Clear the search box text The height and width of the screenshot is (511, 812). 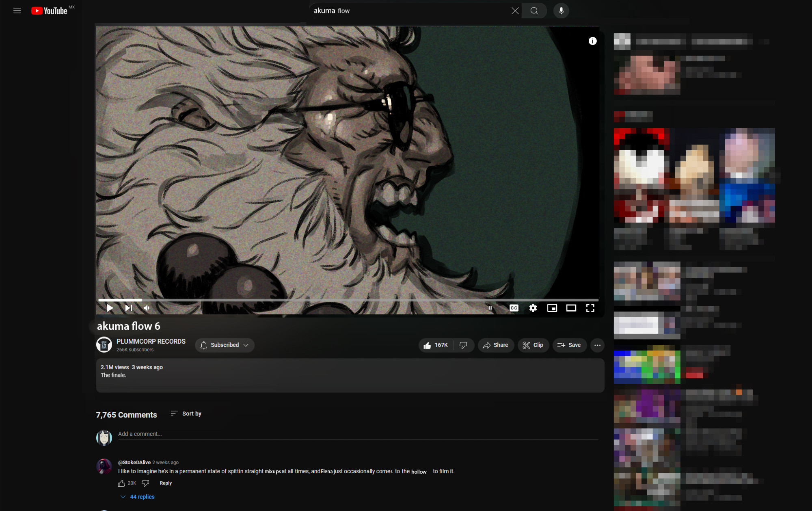point(515,11)
